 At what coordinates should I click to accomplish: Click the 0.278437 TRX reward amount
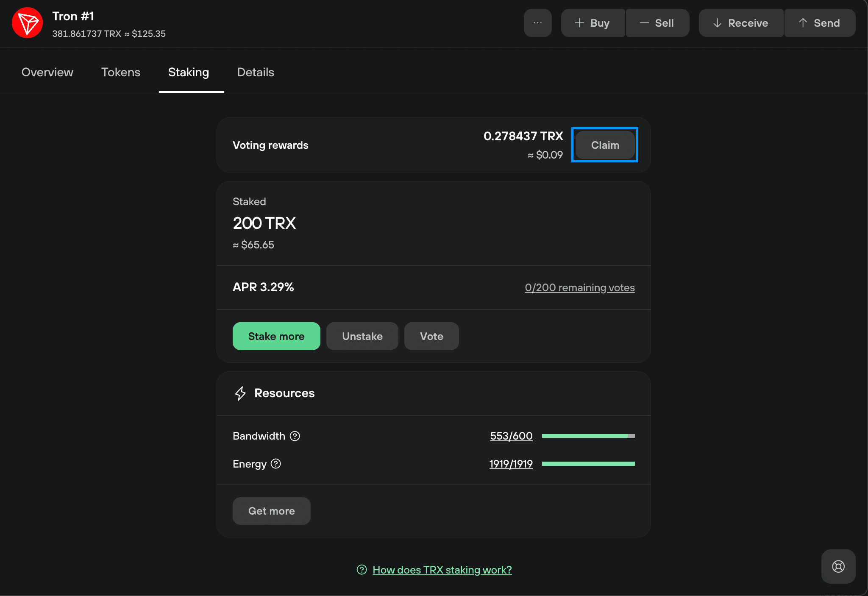point(523,136)
